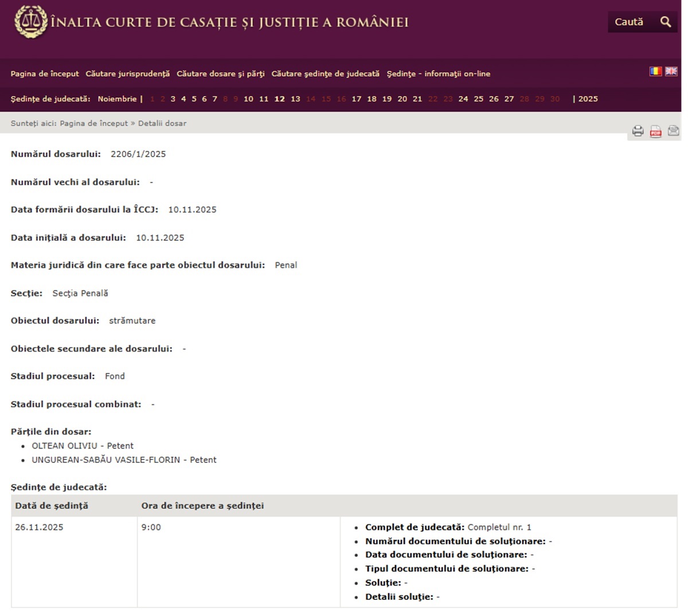Click case number 2206/1/2025
This screenshot has height=616, width=688.
(138, 154)
